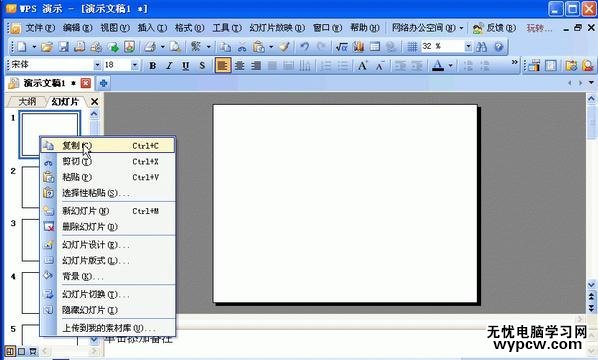Expand more formatting toolbar buttons chevron

pos(514,62)
